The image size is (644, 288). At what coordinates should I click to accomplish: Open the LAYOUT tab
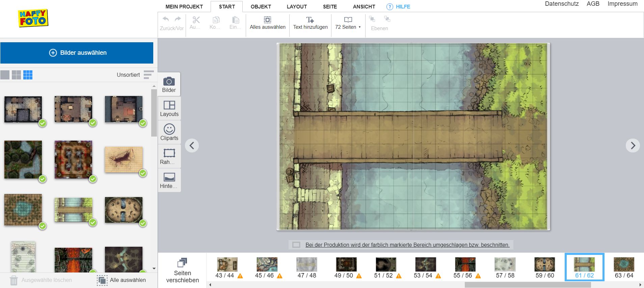pos(297,7)
